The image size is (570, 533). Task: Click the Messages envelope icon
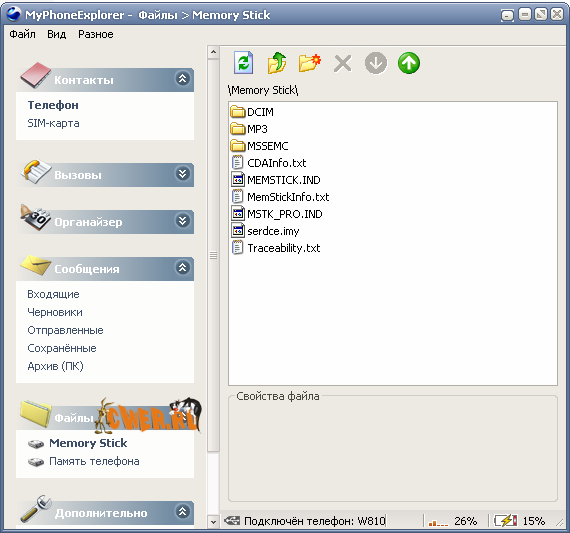click(35, 265)
